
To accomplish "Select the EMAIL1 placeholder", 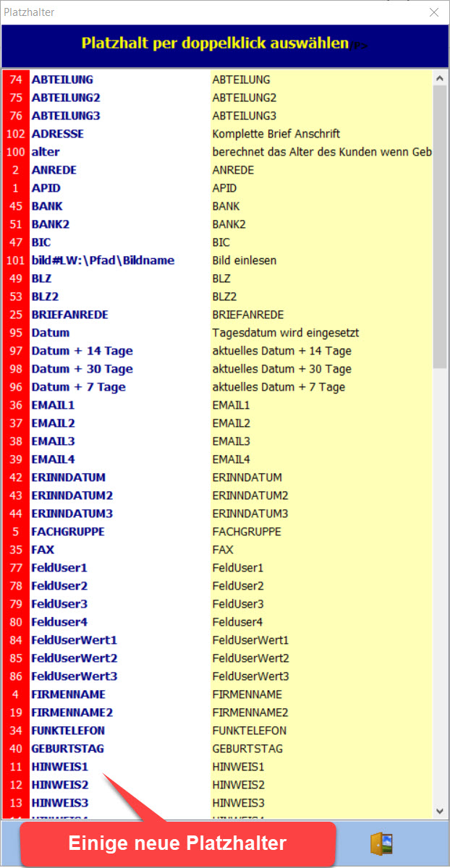I will click(53, 405).
